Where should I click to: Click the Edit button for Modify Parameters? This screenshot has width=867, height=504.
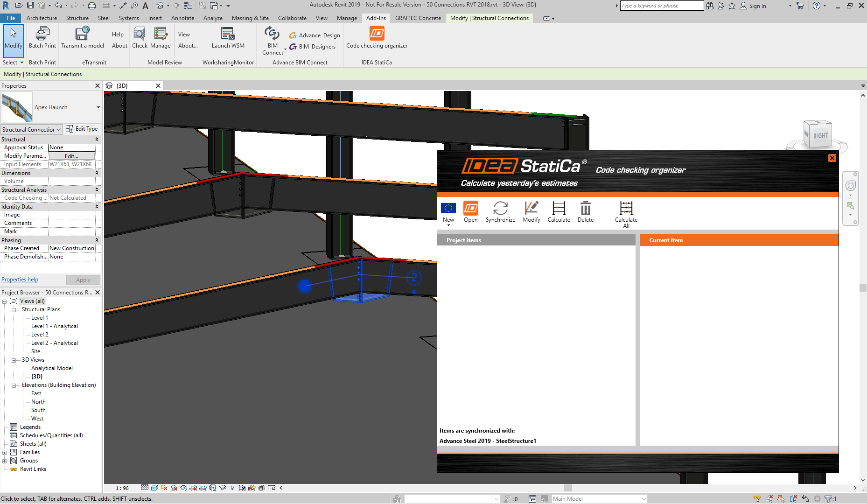click(71, 156)
